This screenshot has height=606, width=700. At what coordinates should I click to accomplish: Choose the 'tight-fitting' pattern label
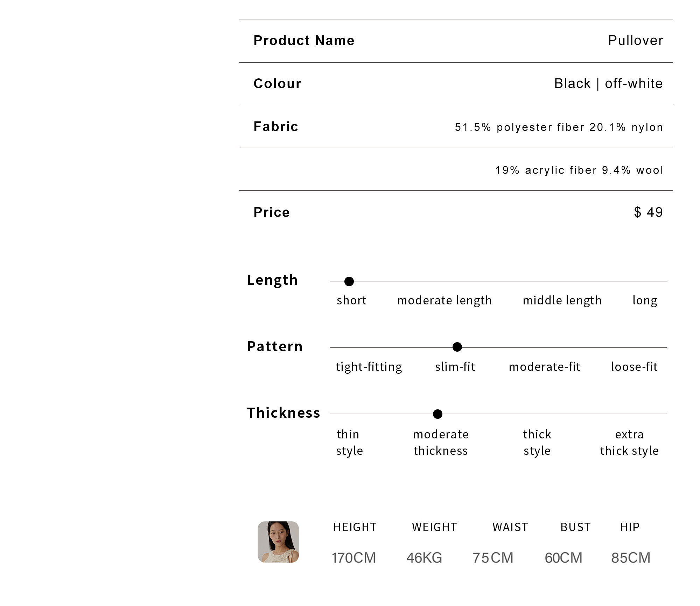(369, 367)
